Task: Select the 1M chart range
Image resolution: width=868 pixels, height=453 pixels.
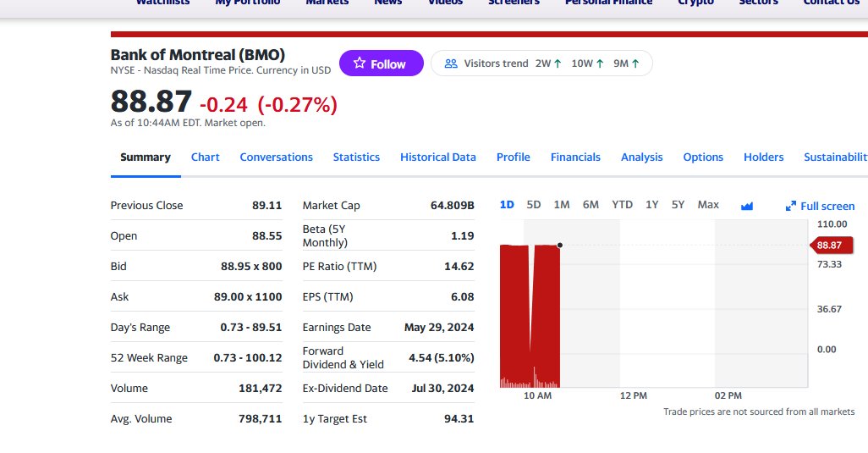Action: [x=562, y=205]
